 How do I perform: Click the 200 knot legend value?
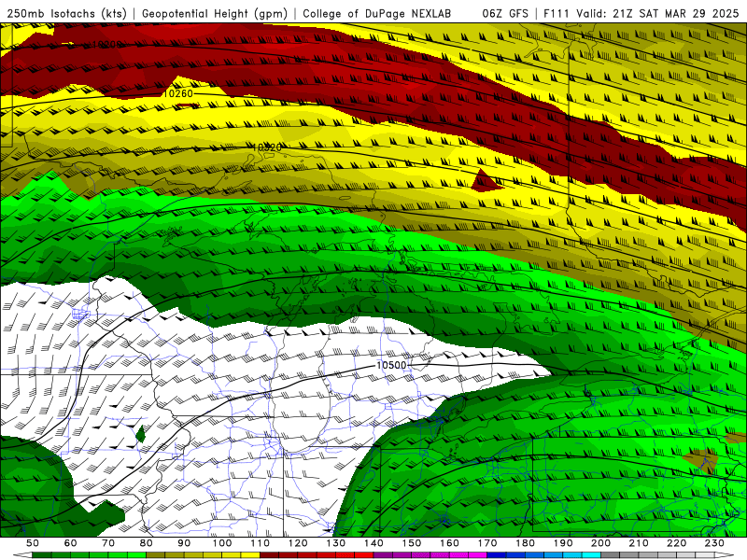click(x=600, y=543)
